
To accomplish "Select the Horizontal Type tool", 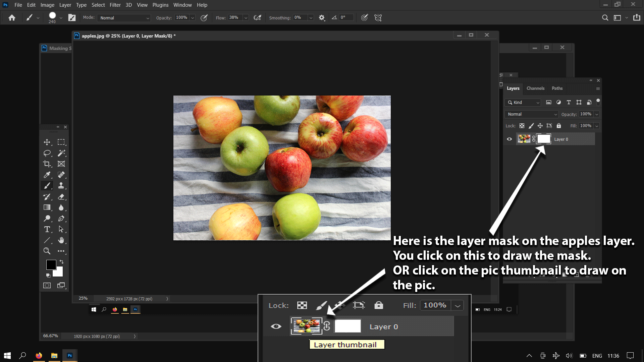I will [47, 229].
